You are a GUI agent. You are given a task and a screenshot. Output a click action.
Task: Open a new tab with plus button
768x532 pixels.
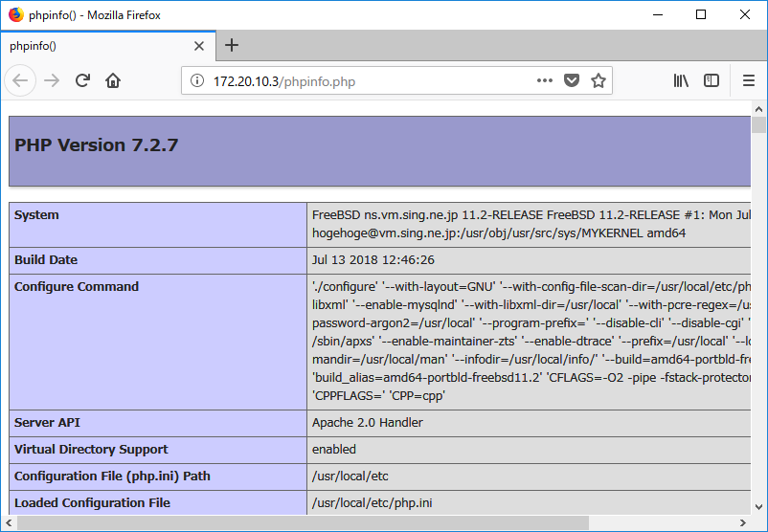(232, 46)
